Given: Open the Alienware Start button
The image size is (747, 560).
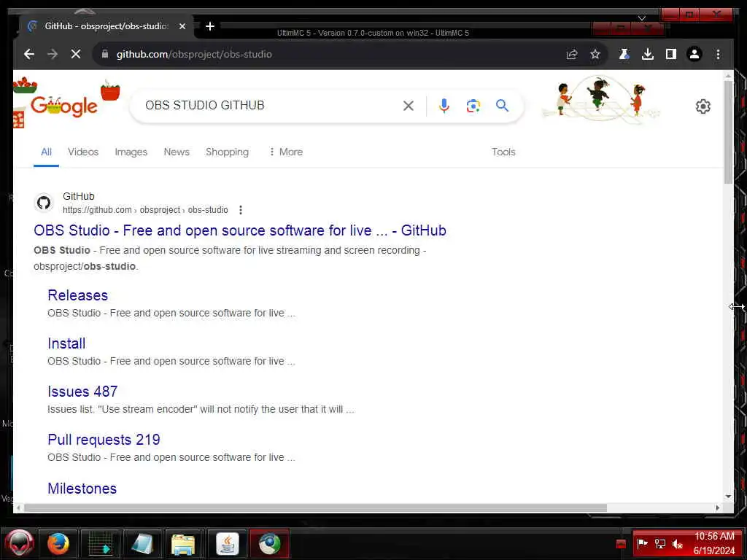Looking at the screenshot, I should click(19, 543).
